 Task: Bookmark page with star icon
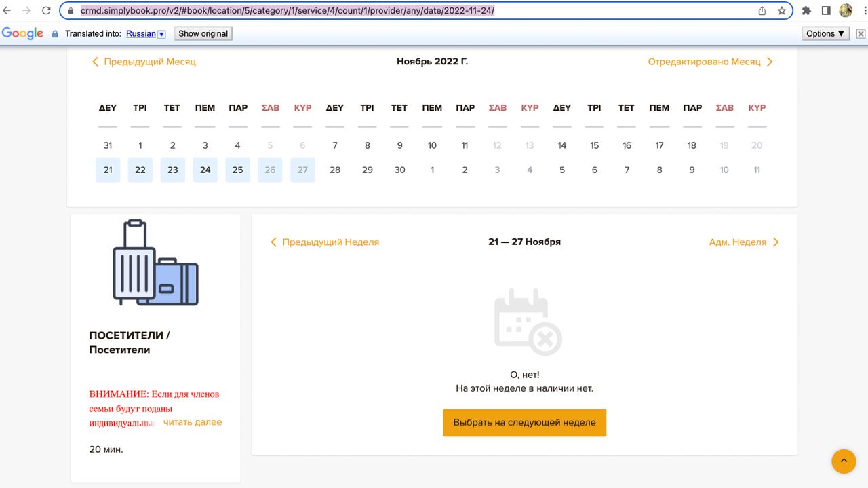(781, 11)
